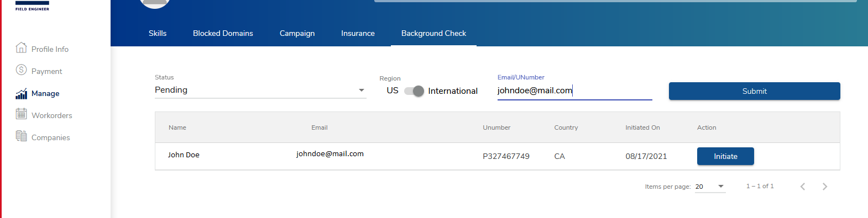Screen dimensions: 868x218
Task: Open the Items per page dropdown
Action: [x=710, y=187]
